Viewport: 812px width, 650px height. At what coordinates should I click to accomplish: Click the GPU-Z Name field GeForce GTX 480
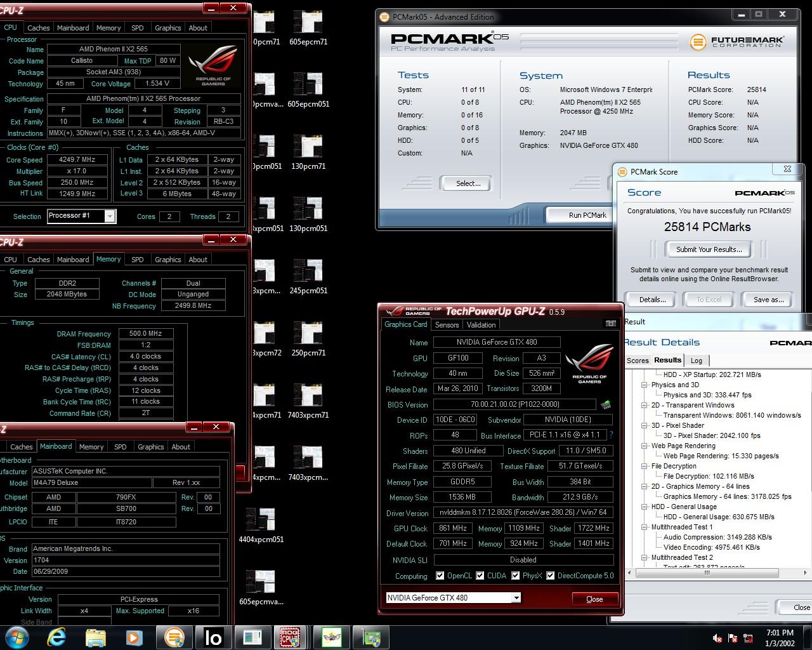(497, 342)
